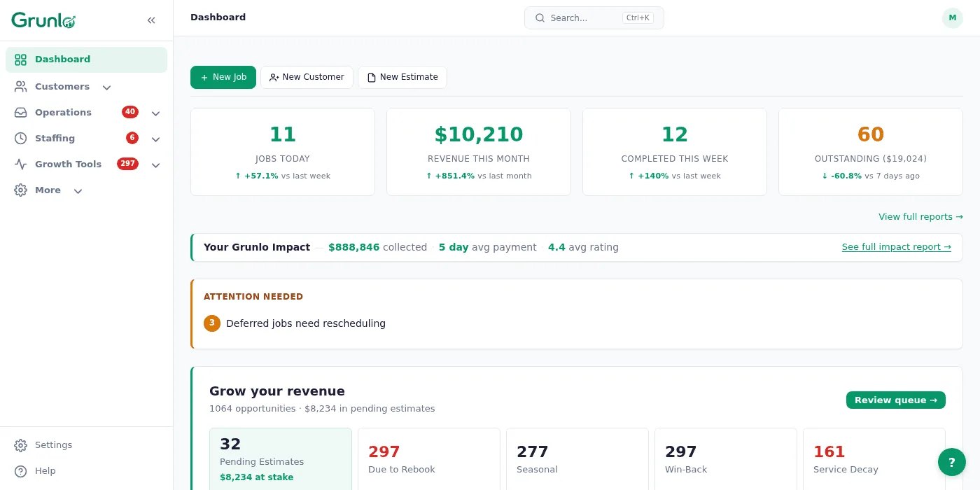
Task: Click the Grow your revenue heading
Action: coord(277,391)
